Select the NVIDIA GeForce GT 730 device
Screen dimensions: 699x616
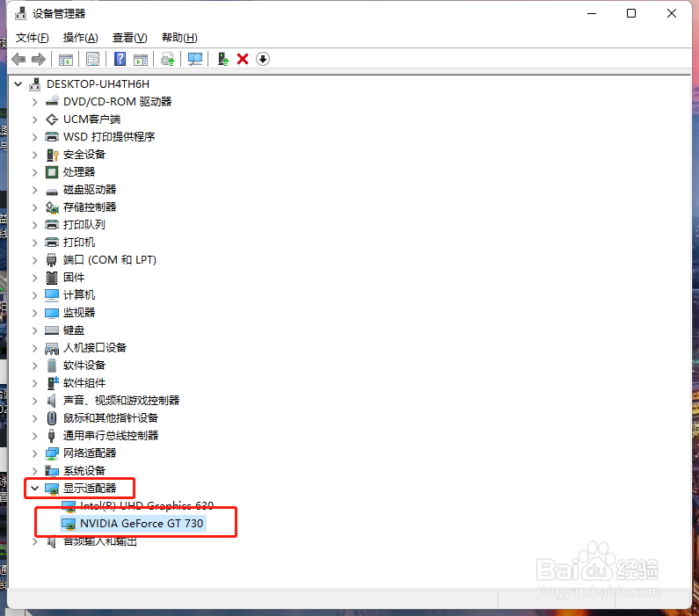click(142, 524)
